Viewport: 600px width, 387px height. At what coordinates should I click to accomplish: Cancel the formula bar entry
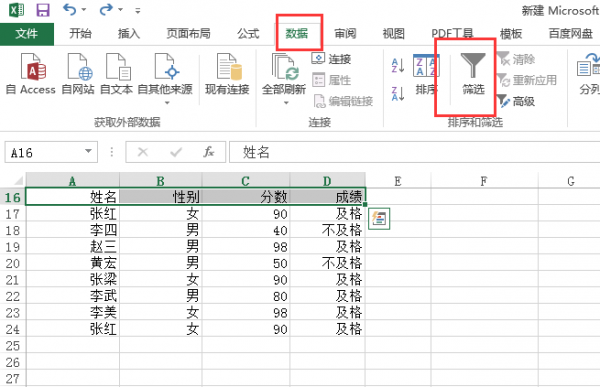[x=143, y=152]
